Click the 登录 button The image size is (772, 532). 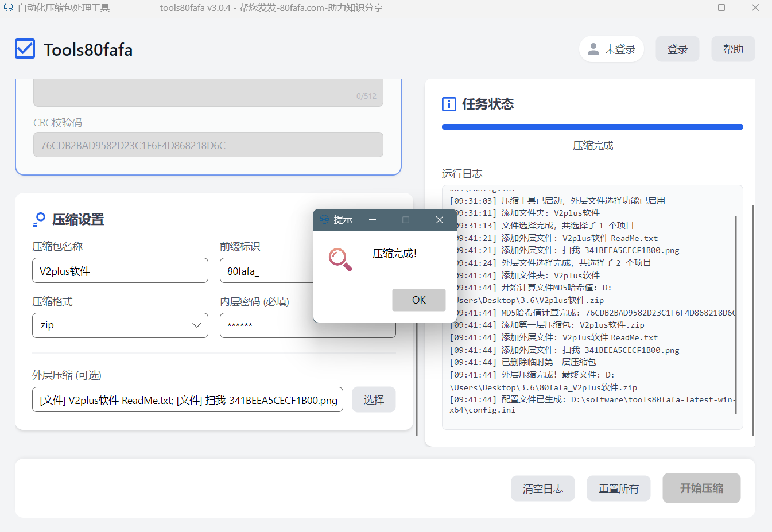677,49
